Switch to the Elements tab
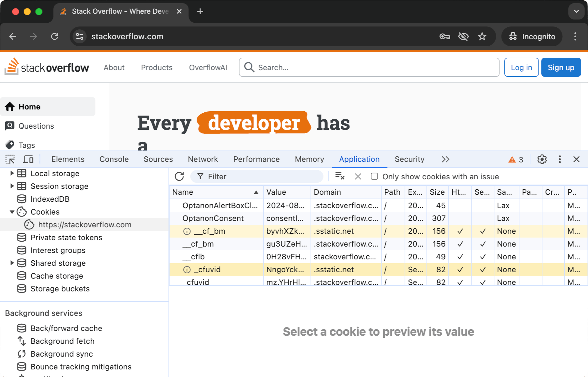 coord(68,159)
